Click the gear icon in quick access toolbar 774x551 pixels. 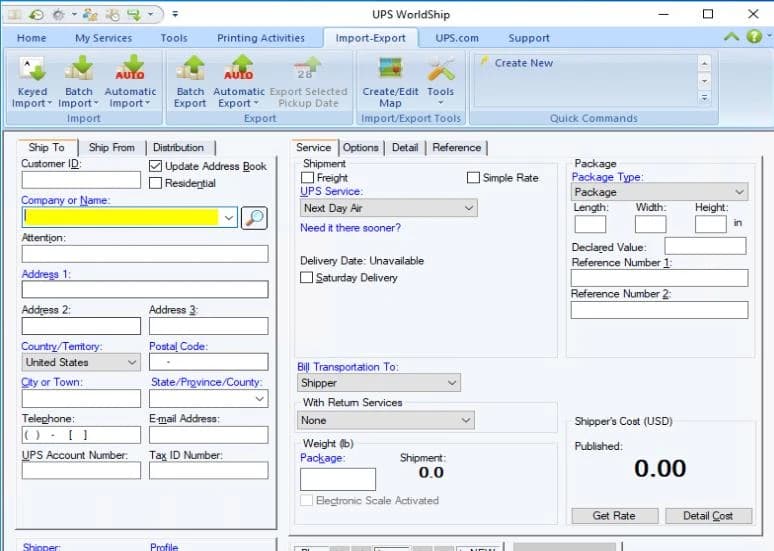point(59,15)
